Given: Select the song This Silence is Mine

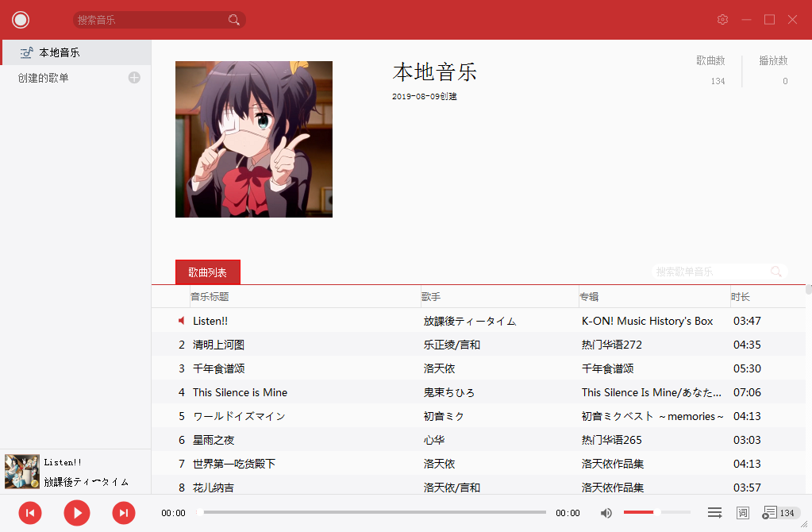Looking at the screenshot, I should (240, 392).
